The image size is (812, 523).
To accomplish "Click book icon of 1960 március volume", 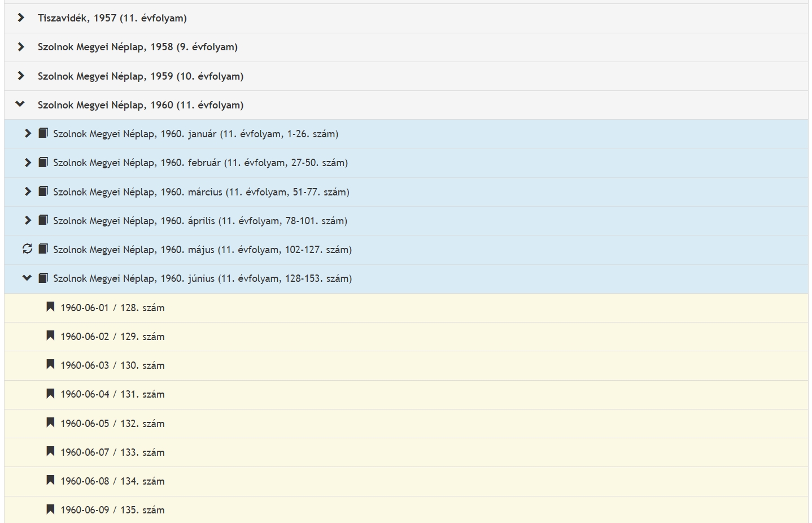I will coord(43,191).
